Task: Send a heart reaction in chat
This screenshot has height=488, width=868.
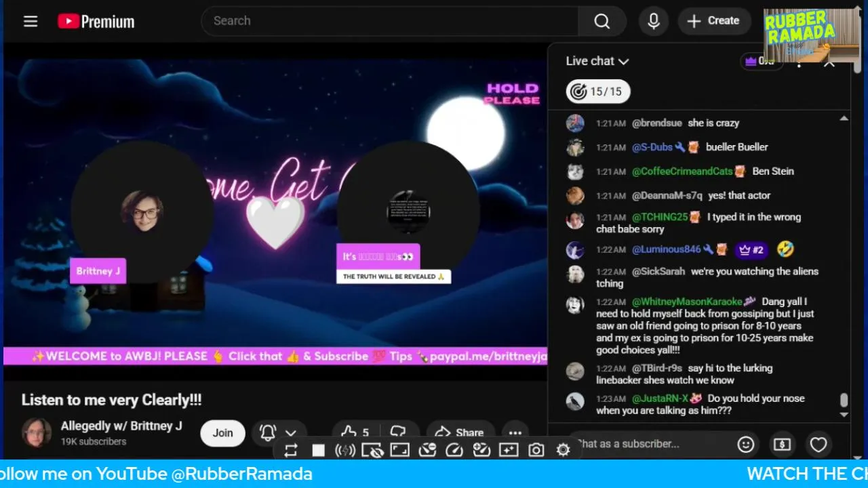Action: pos(818,445)
